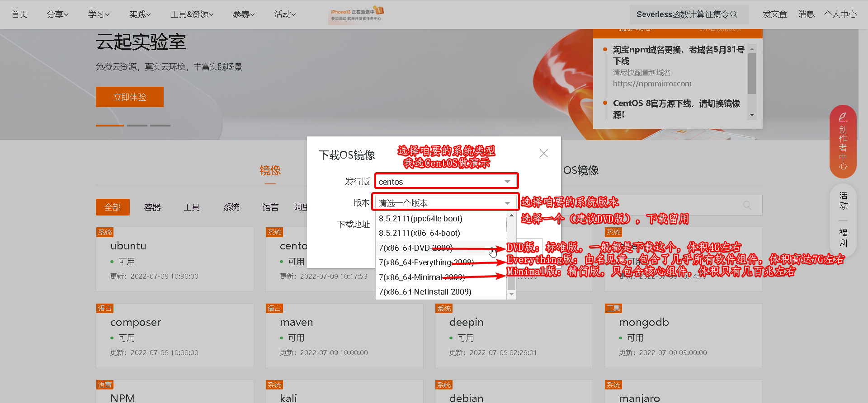Select the second carousel indicator
The height and width of the screenshot is (403, 868).
(137, 125)
